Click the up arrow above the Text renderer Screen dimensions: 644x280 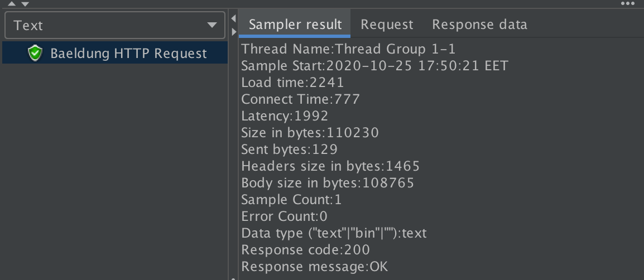tap(12, 3)
